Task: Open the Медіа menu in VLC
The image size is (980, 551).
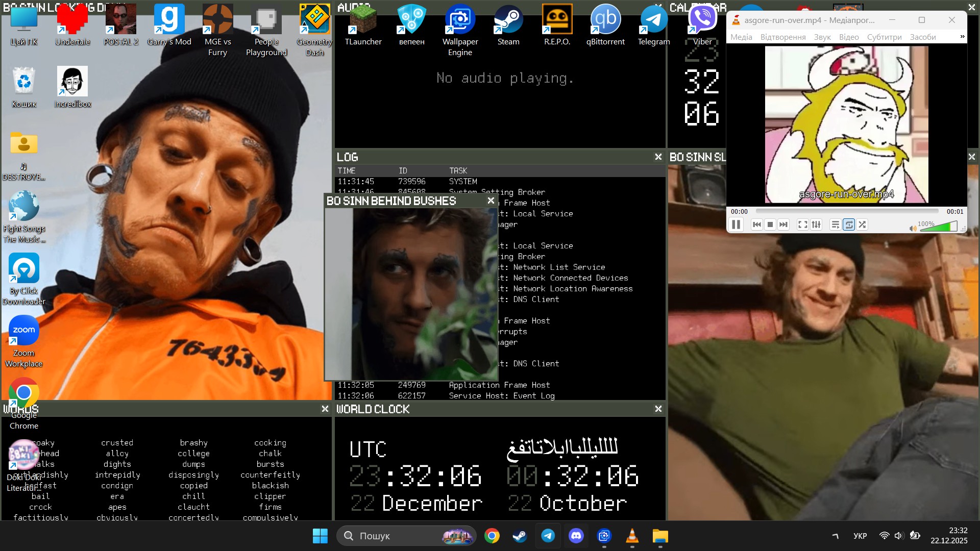Action: pos(741,37)
